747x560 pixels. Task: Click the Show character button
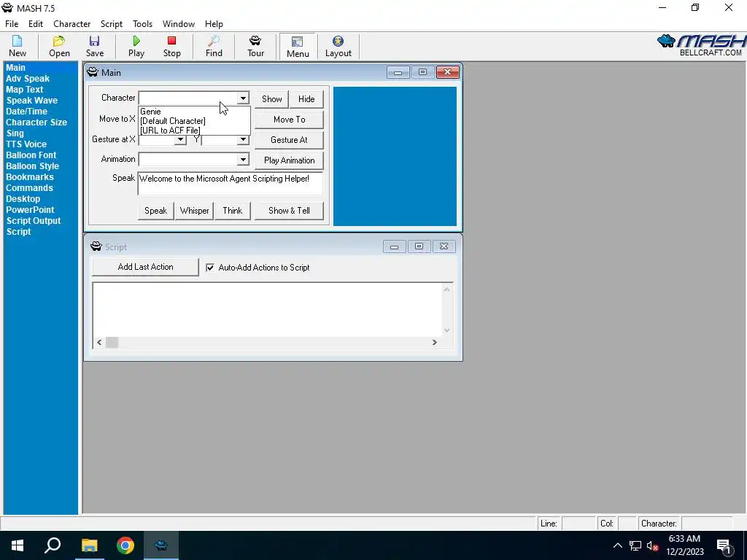[272, 99]
